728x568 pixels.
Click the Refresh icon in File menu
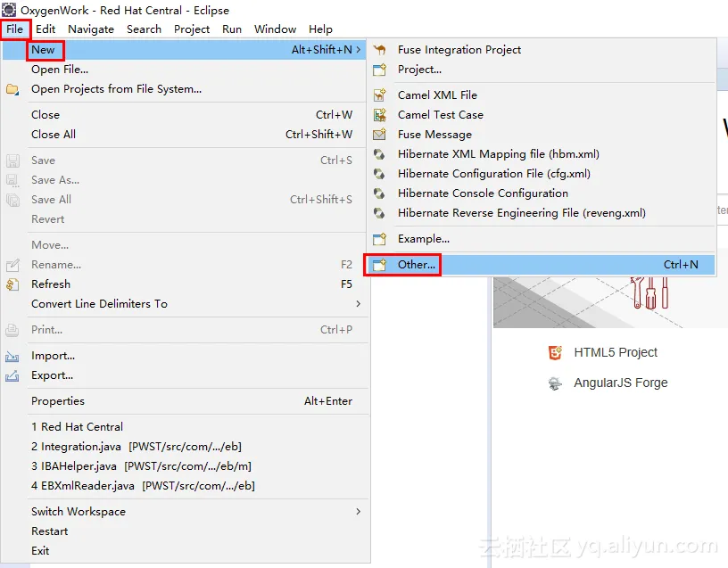[x=12, y=284]
